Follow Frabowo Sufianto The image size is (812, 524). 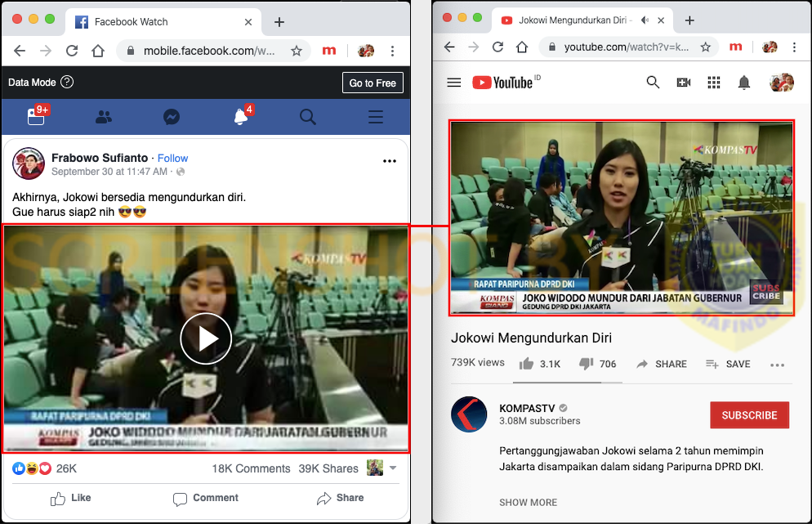click(172, 158)
